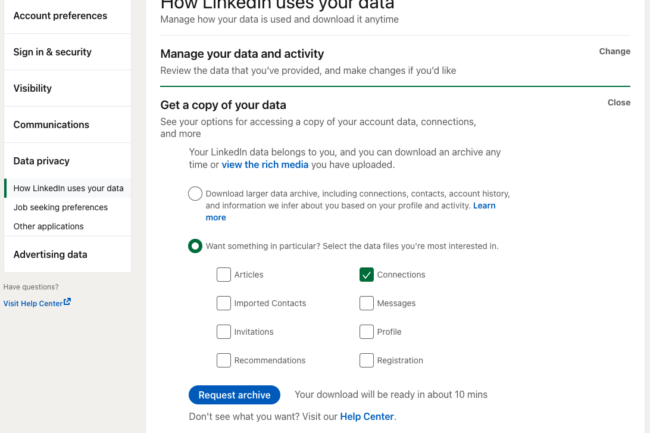Select the Download larger data archive radio button
The width and height of the screenshot is (650, 433).
pyautogui.click(x=195, y=194)
